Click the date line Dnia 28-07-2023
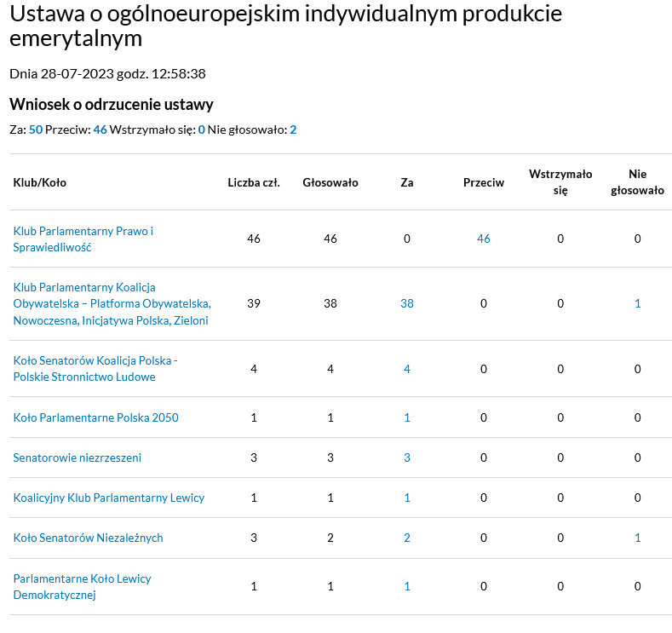672x633 pixels. 107,74
